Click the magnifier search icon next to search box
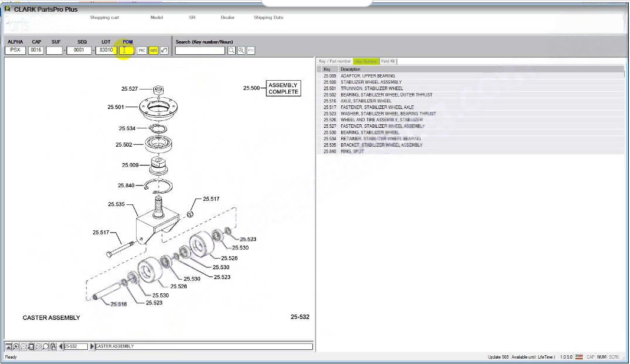The width and height of the screenshot is (630, 364). [x=232, y=51]
